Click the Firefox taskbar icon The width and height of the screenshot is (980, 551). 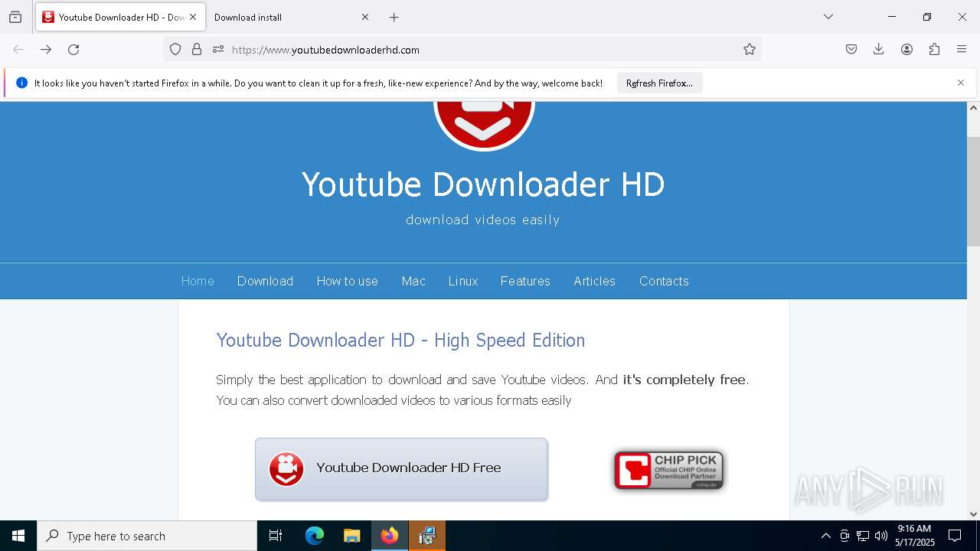(x=390, y=536)
